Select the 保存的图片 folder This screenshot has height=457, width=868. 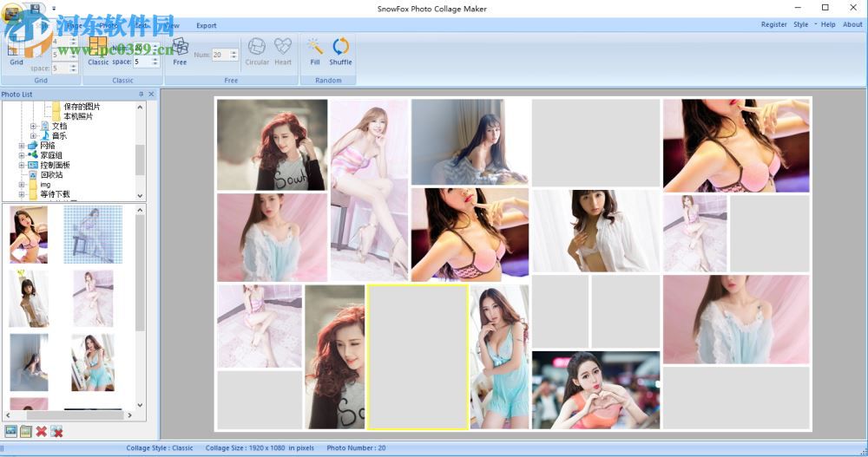(82, 106)
